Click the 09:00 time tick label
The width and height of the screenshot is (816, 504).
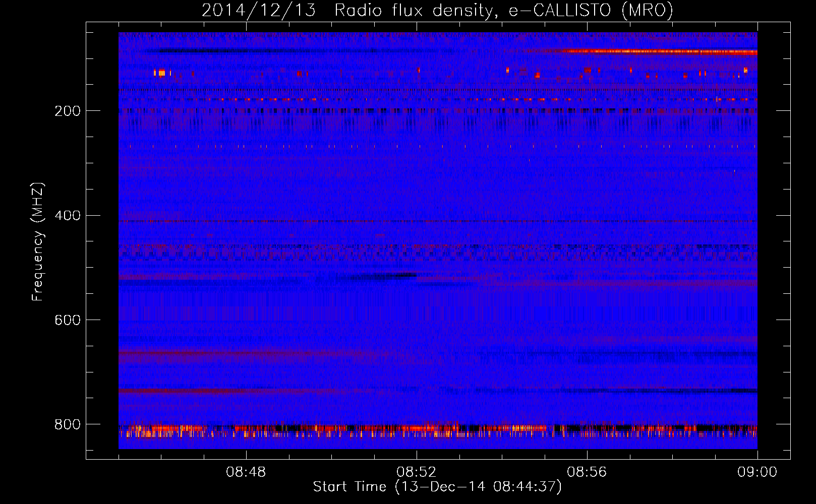(x=757, y=472)
